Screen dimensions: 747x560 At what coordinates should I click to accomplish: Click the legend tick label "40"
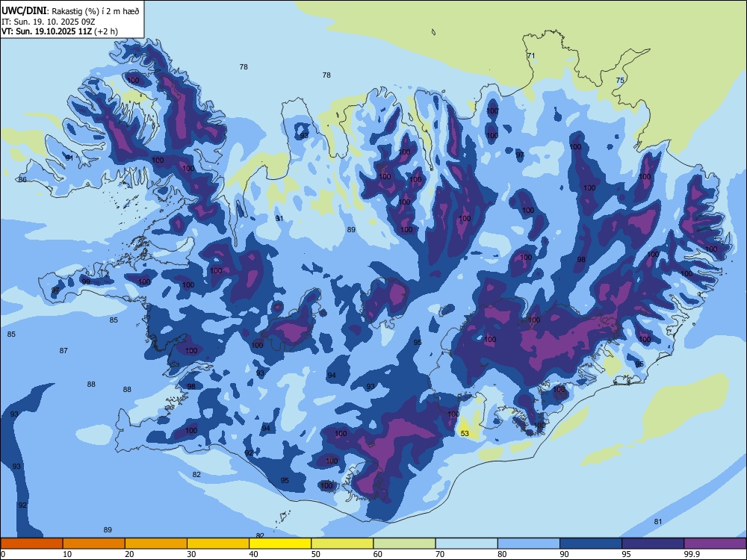253,554
